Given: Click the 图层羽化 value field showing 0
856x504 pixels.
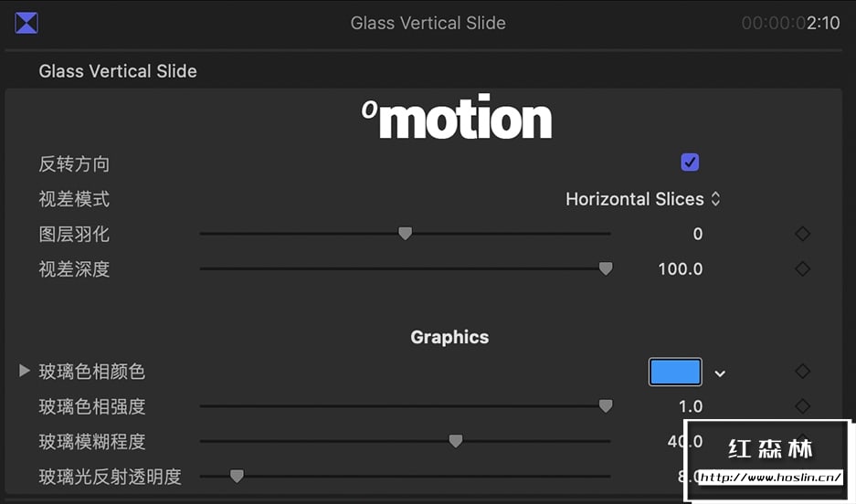Looking at the screenshot, I should pos(697,234).
